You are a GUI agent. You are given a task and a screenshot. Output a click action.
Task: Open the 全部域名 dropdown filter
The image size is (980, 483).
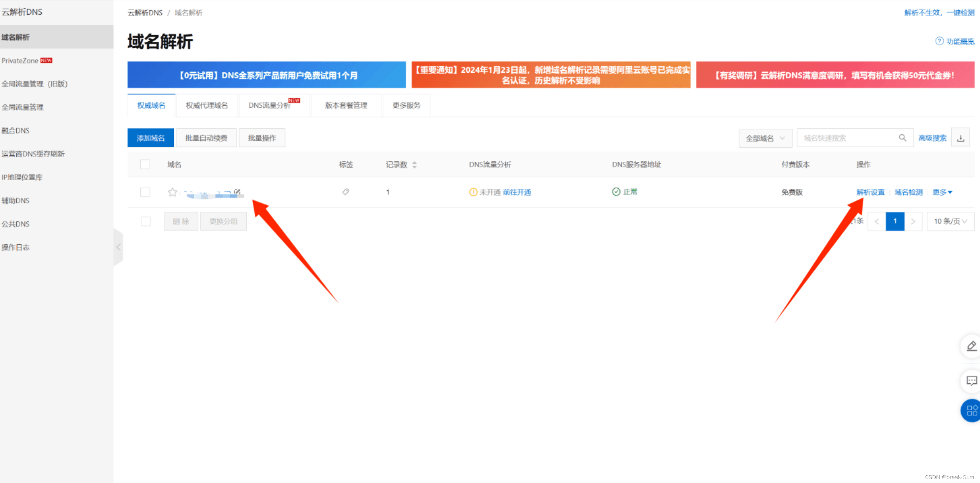[765, 138]
